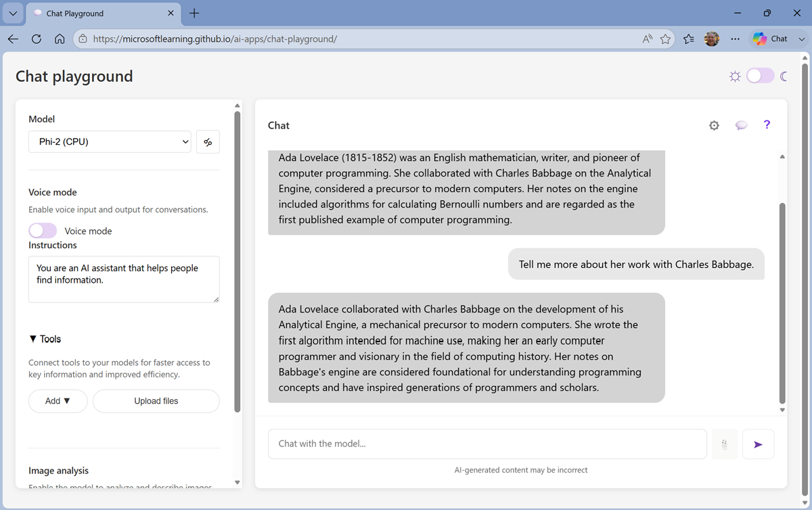Open the tab search dropdown arrow
This screenshot has height=510, width=812.
(x=13, y=14)
